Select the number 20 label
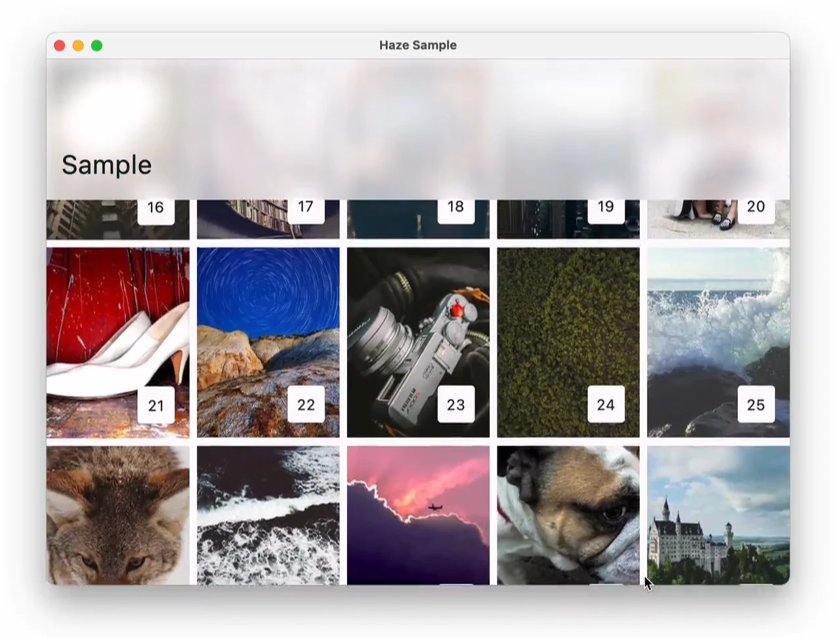Screen dimensions: 840x637 [756, 208]
